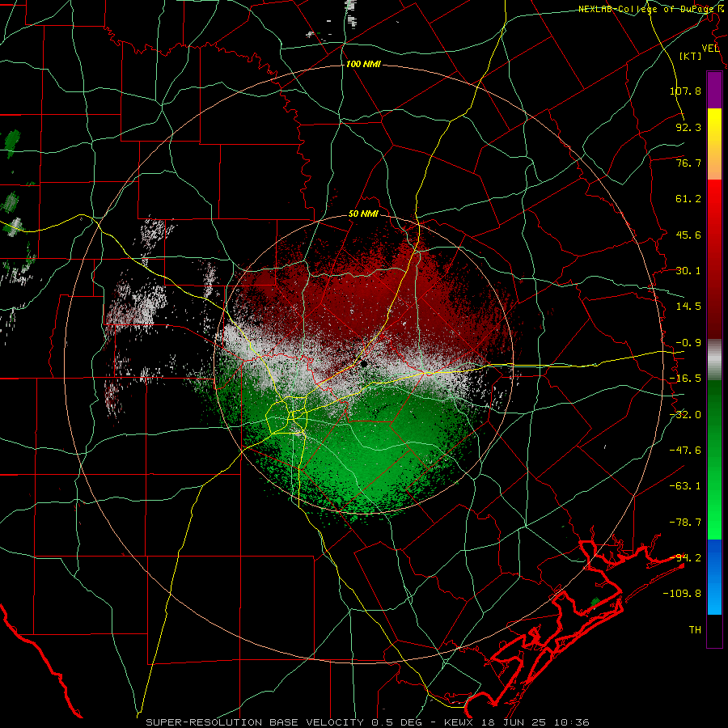Click the -94.2 velocity scale value

point(685,558)
